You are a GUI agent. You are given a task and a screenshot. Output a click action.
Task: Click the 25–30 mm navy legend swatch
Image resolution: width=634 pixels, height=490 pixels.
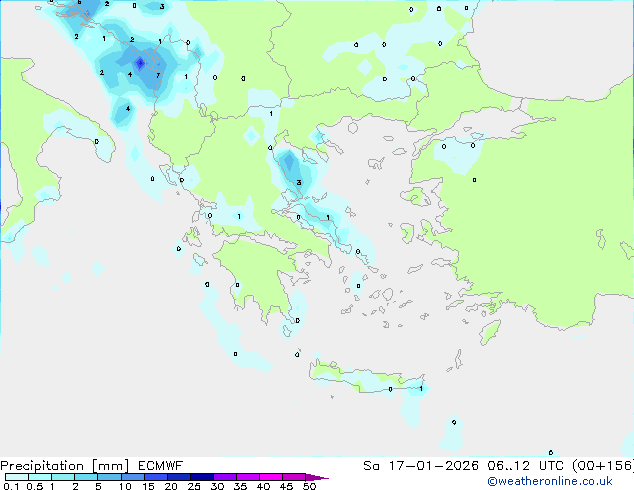(x=202, y=477)
